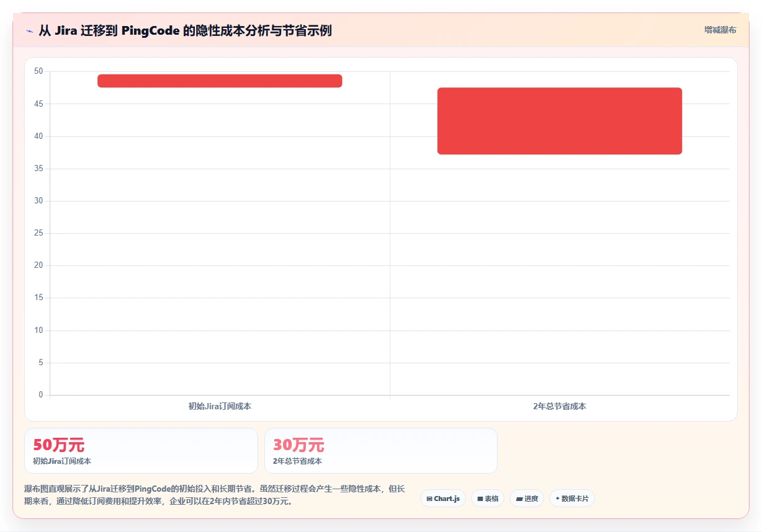The image size is (762, 532).
Task: Click x-axis label 初始Jira订阅成本
Action: point(220,407)
